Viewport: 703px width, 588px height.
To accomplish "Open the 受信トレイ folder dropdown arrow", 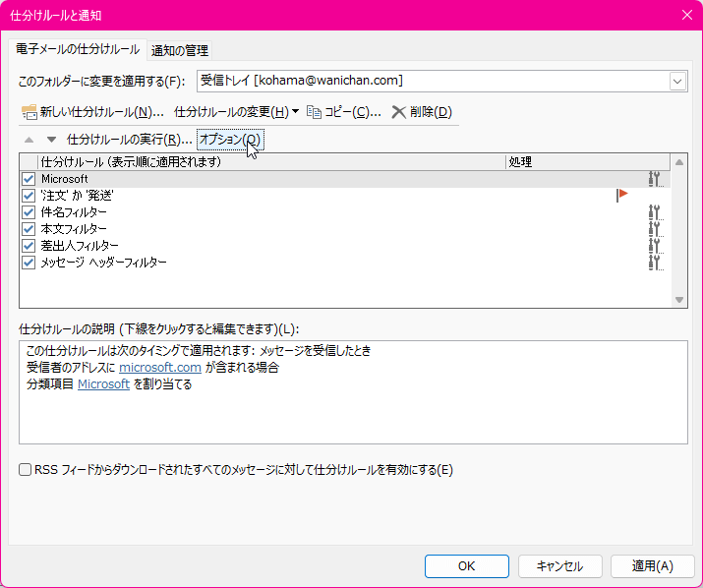I will pos(677,82).
